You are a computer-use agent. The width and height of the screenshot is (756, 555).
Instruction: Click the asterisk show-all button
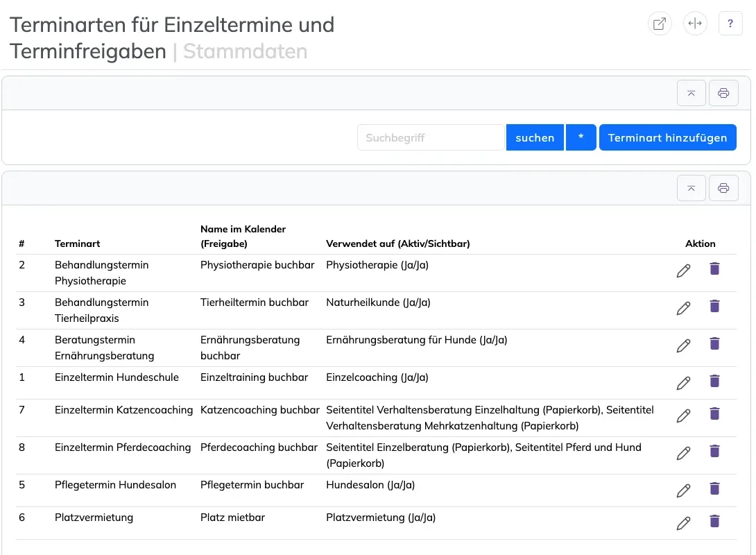581,137
